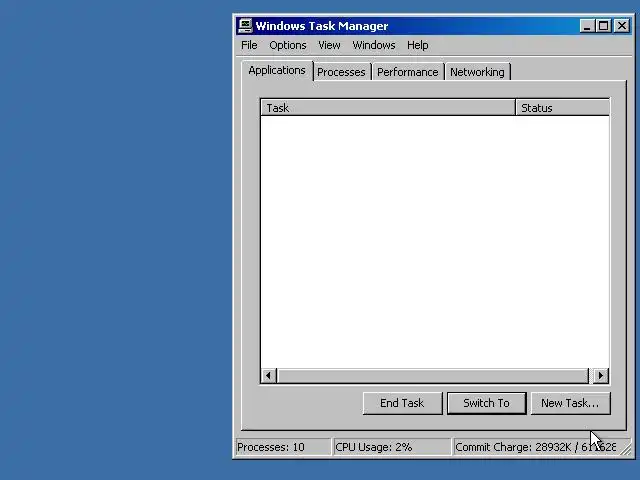
Task: Click the left scroll arrow of task list
Action: point(269,376)
